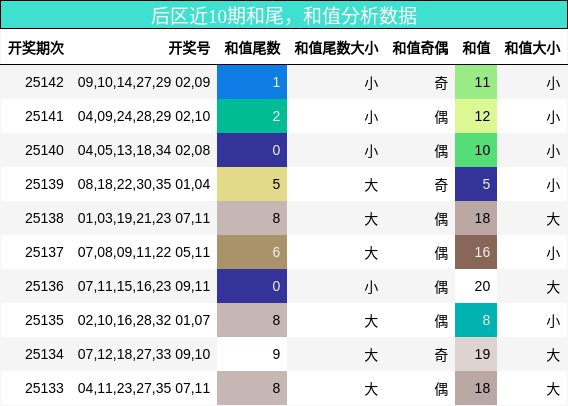Click draw numbers 07,08,09,11,22 05,11
This screenshot has height=406, width=568.
pyautogui.click(x=144, y=252)
